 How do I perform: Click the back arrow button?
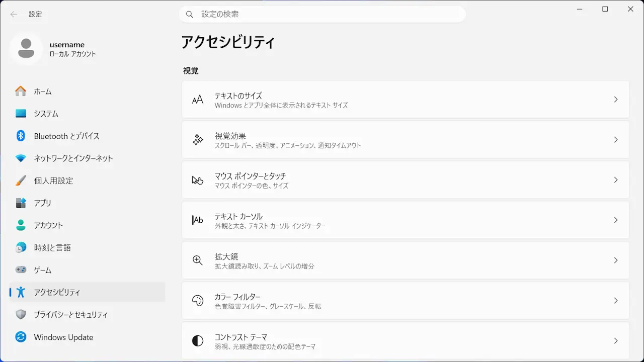click(14, 14)
